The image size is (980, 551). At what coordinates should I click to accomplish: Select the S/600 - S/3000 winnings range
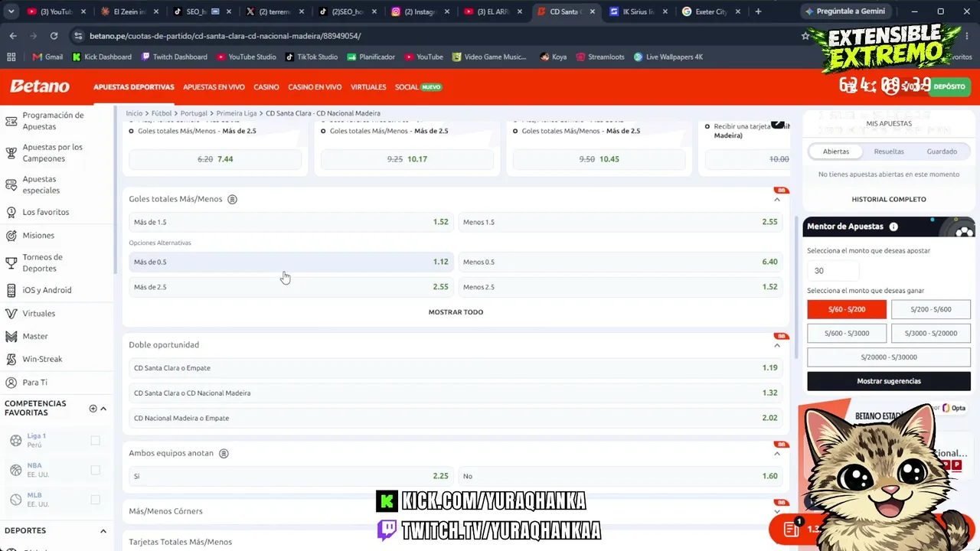click(x=847, y=333)
